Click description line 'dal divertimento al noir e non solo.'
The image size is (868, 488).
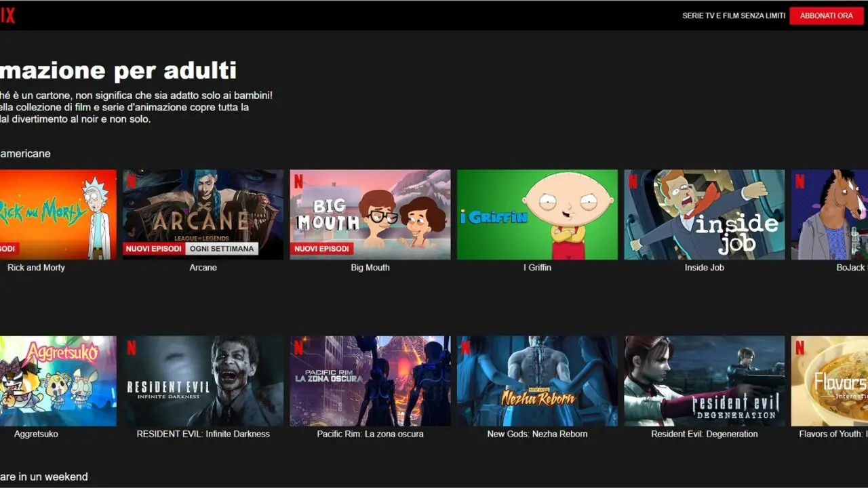tap(75, 119)
